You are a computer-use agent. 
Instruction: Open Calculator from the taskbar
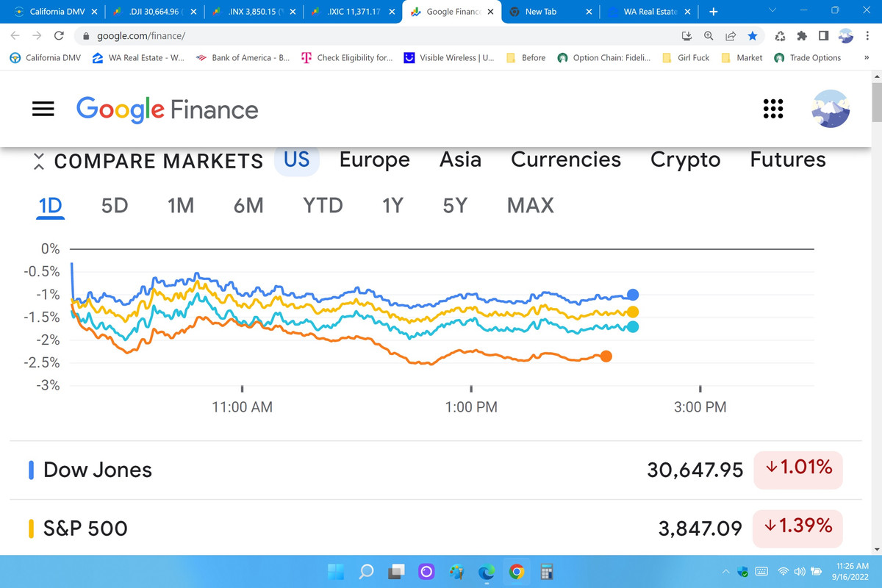pos(546,571)
